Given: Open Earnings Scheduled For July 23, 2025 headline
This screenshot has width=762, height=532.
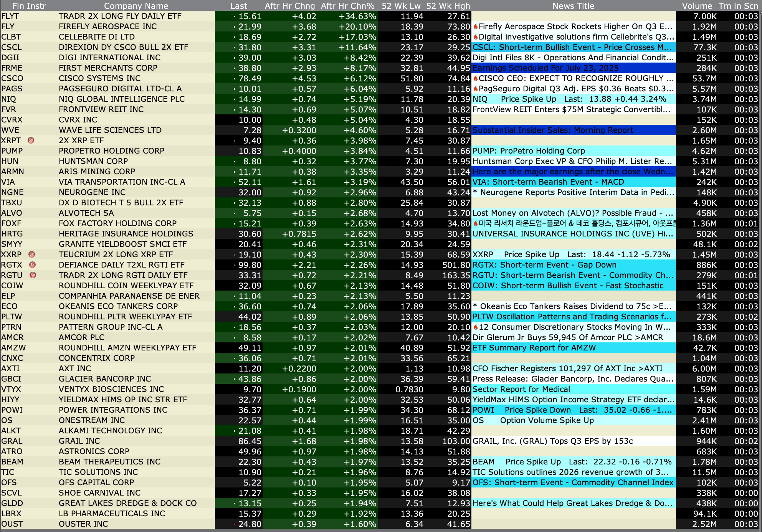Looking at the screenshot, I should [545, 68].
